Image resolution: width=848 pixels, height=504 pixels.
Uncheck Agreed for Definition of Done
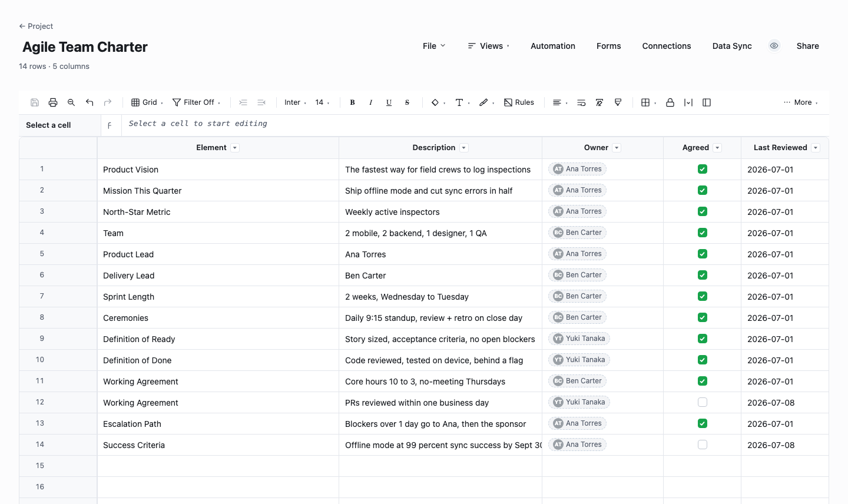coord(703,360)
